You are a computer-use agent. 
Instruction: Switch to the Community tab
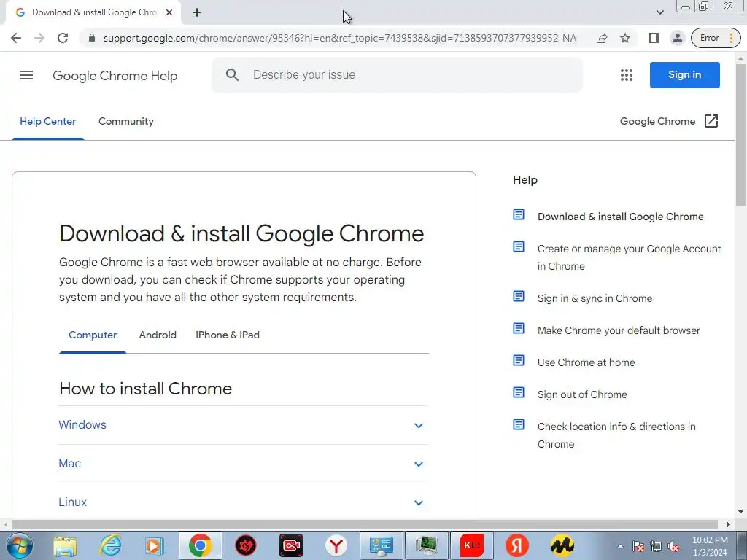pyautogui.click(x=125, y=122)
